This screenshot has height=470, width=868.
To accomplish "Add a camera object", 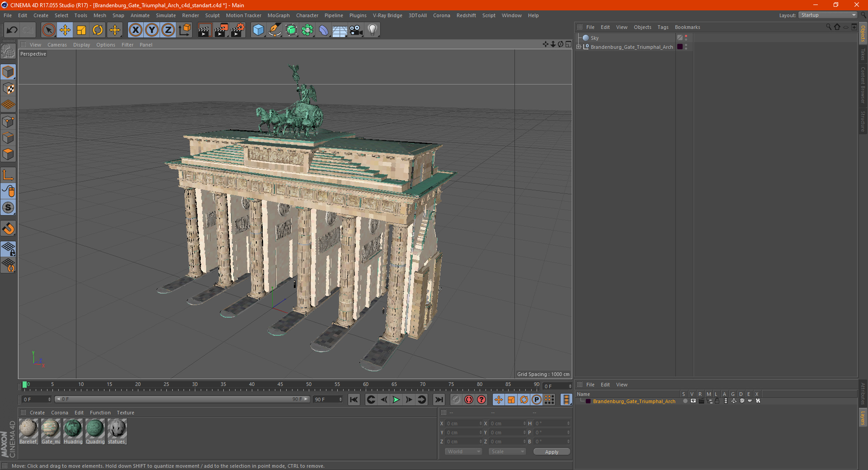I will coord(356,30).
